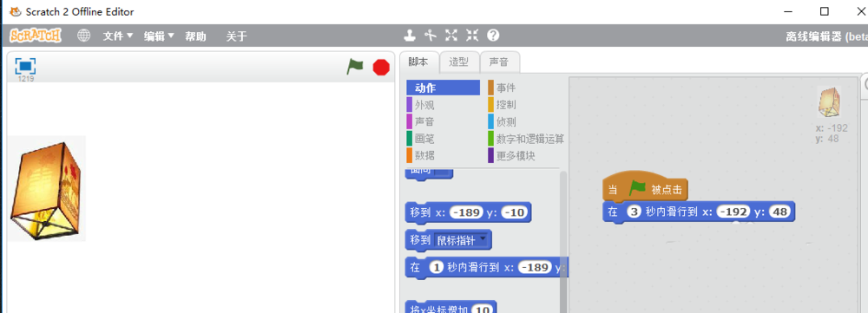Start project with green flag
868x313 pixels.
tap(355, 67)
